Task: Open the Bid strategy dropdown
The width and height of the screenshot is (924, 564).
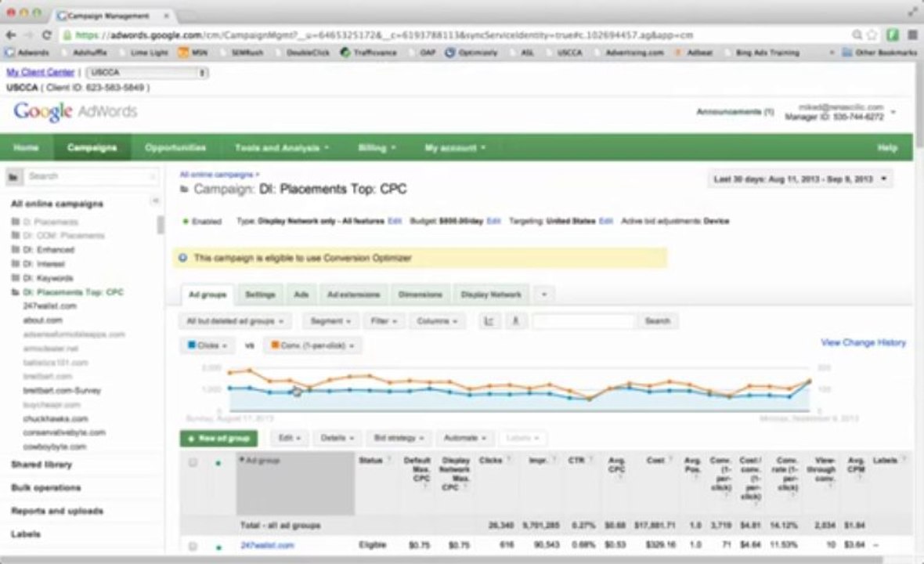Action: (x=399, y=438)
